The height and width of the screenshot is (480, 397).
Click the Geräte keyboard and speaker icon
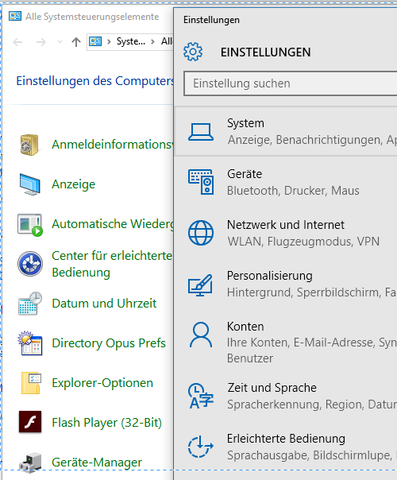(201, 182)
